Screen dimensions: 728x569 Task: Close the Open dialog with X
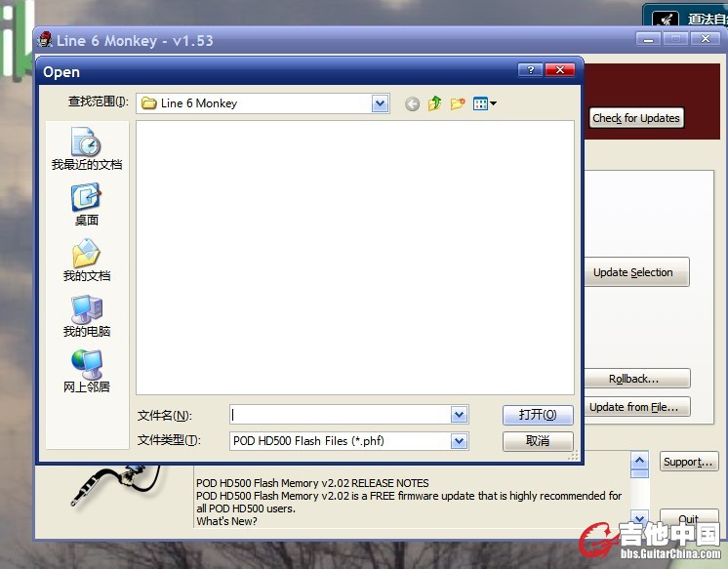point(560,70)
